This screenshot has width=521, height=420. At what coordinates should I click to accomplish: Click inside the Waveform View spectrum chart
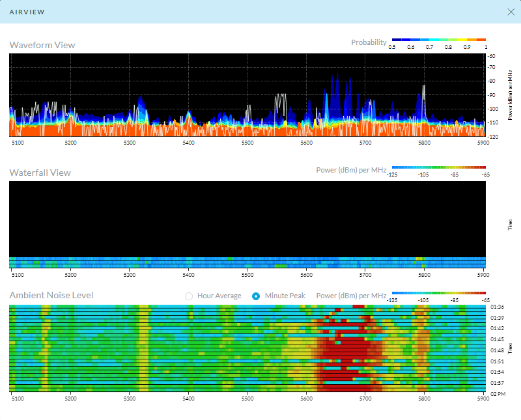247,95
